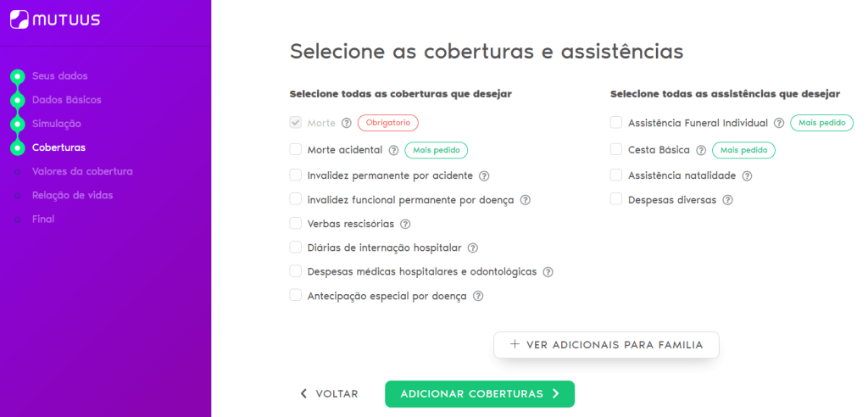868x417 pixels.
Task: Open help for Antecipação especial por doença
Action: pyautogui.click(x=478, y=297)
